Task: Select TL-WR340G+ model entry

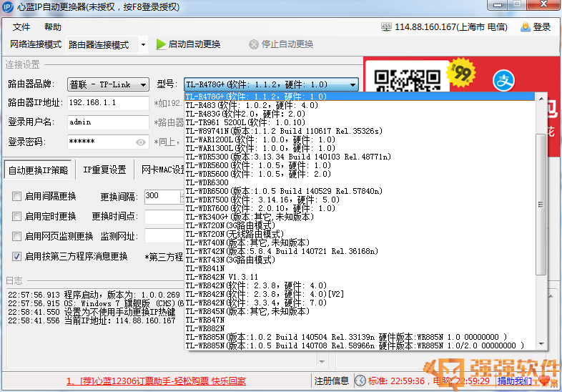Action: pyautogui.click(x=360, y=217)
